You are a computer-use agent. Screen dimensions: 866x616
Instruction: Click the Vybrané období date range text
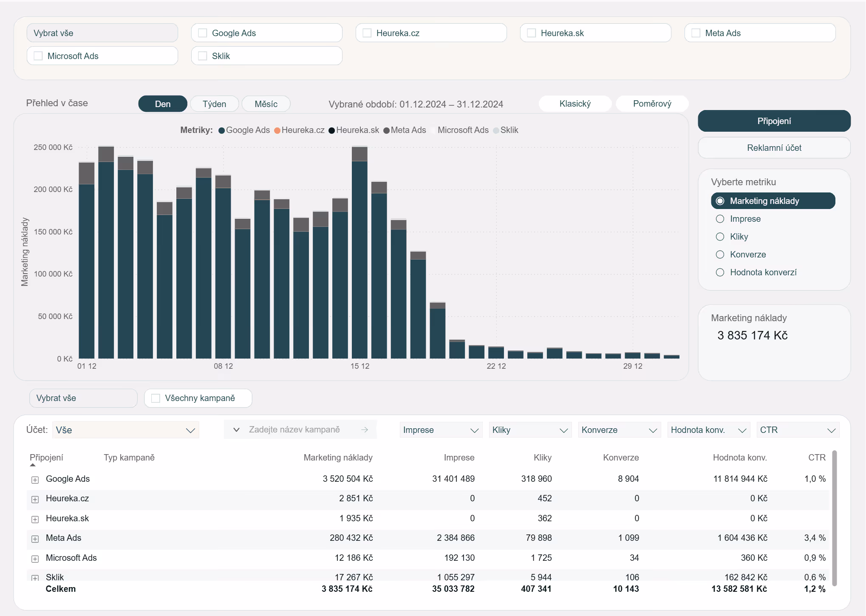tap(416, 104)
